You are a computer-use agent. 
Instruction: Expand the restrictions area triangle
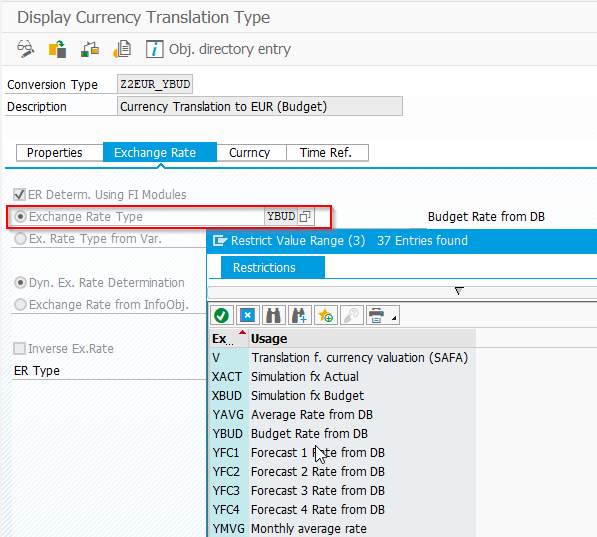tap(459, 291)
